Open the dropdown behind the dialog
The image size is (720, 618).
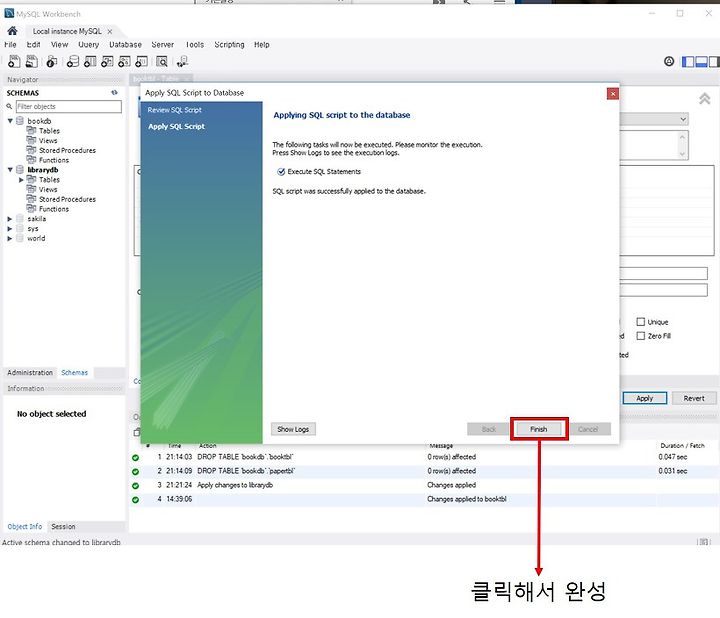click(x=683, y=119)
